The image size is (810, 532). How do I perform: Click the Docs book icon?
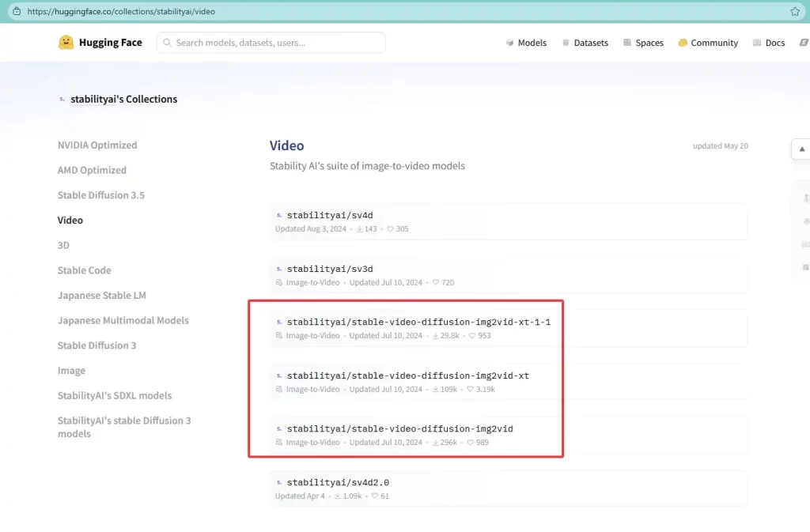click(757, 43)
